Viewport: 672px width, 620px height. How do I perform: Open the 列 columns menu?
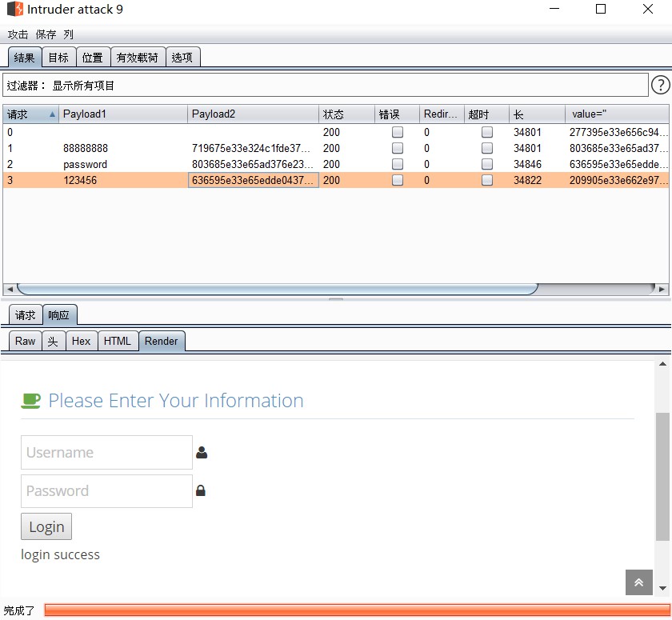[68, 34]
